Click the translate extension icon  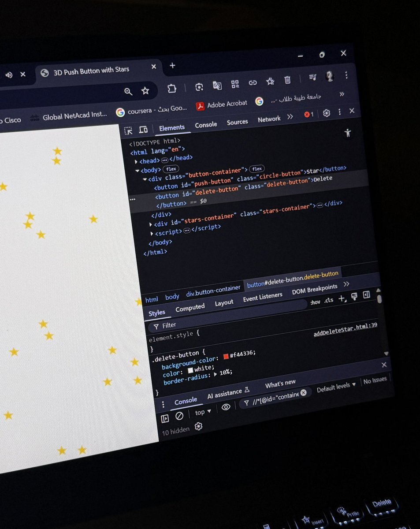pos(217,85)
